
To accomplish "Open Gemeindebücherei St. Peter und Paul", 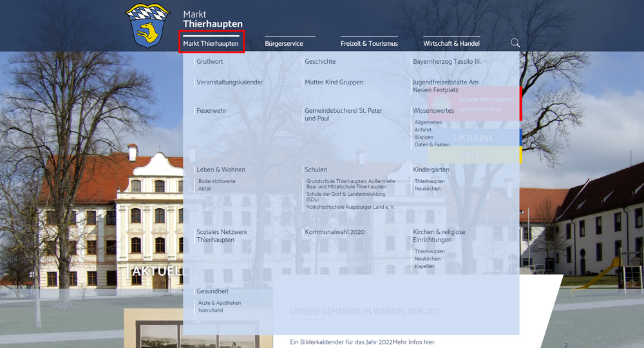I will pos(343,114).
